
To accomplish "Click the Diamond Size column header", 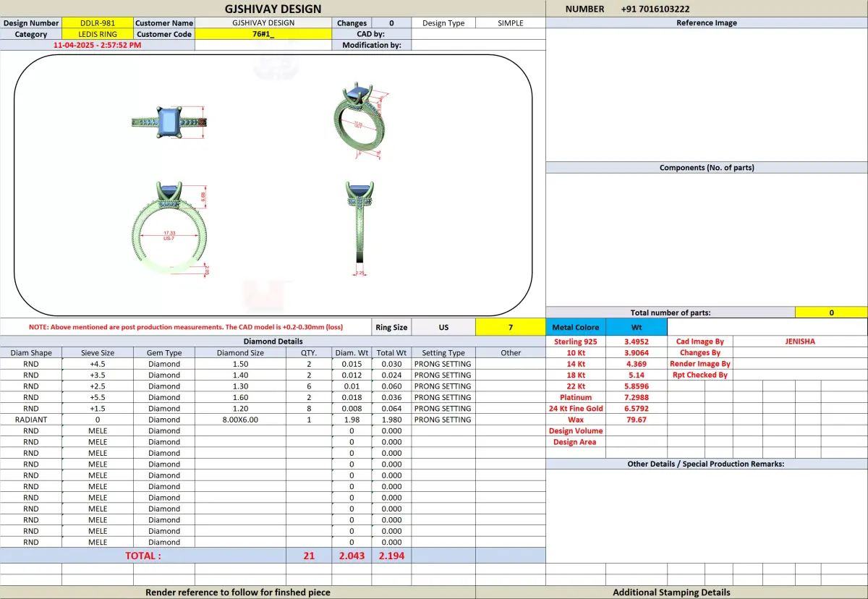I will [x=241, y=353].
